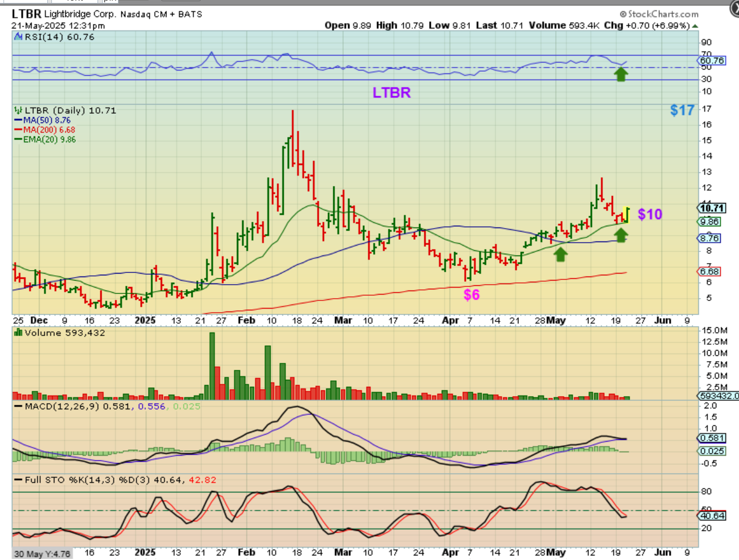The width and height of the screenshot is (739, 560).
Task: Click the Last 10.71 quote value
Action: (x=499, y=26)
